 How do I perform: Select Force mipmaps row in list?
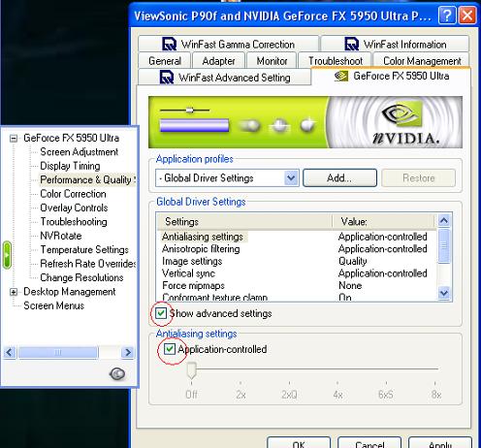tap(297, 286)
